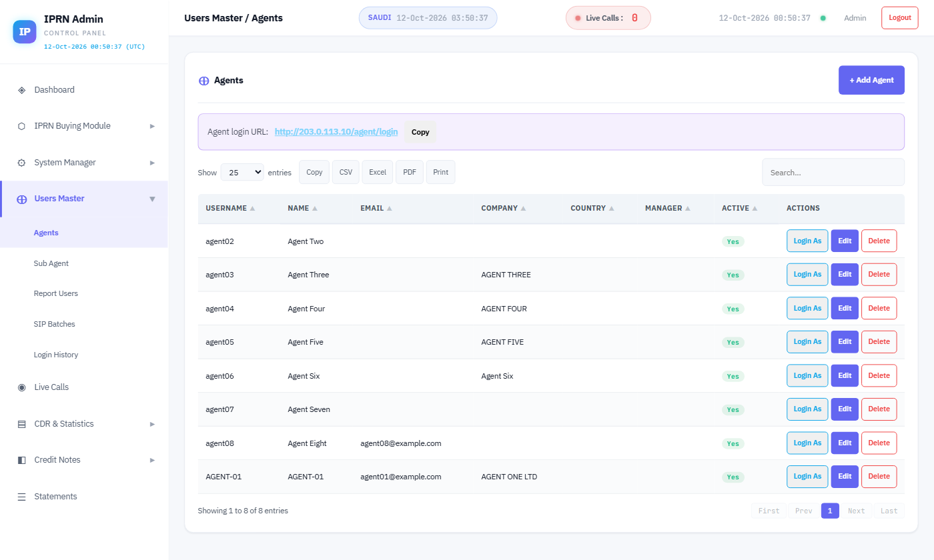Click the Live Calls circle icon
Screen dimensions: 934x560
(x=21, y=387)
